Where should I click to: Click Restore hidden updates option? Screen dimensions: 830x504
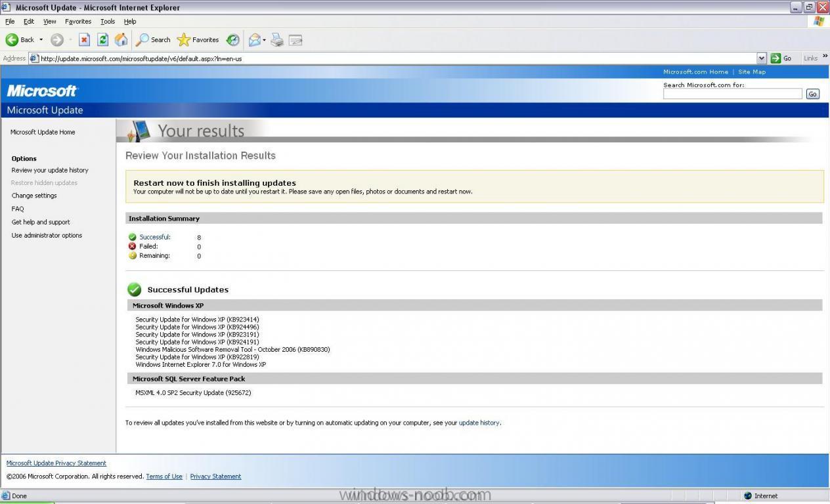tap(44, 183)
